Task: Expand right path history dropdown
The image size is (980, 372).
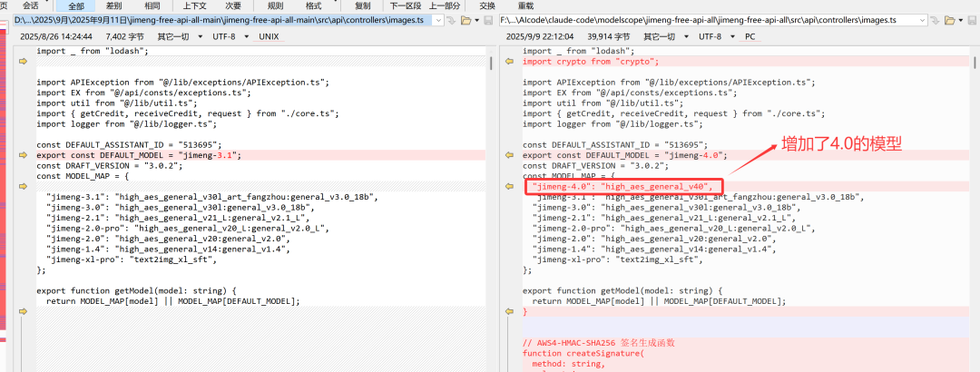Action: (922, 20)
